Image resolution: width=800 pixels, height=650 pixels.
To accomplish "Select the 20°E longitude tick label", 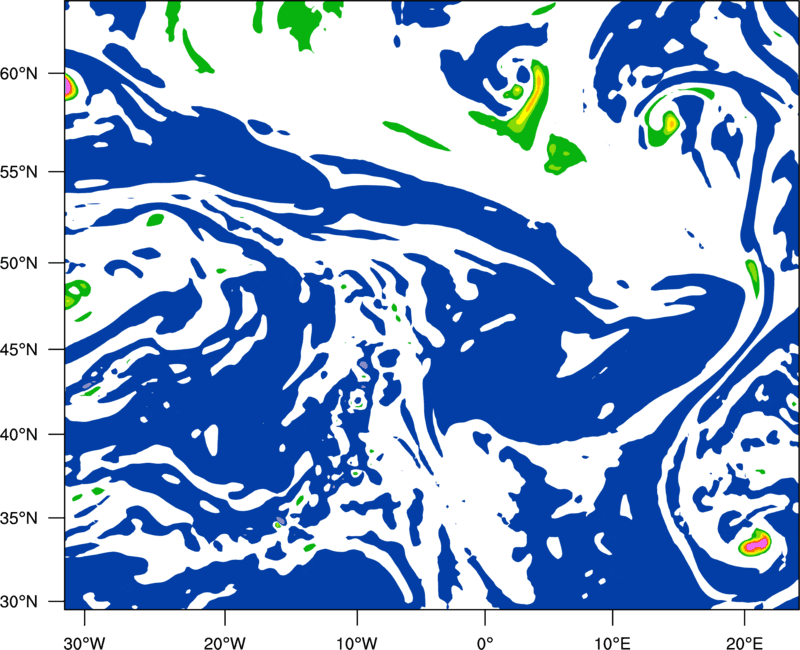I will point(744,643).
